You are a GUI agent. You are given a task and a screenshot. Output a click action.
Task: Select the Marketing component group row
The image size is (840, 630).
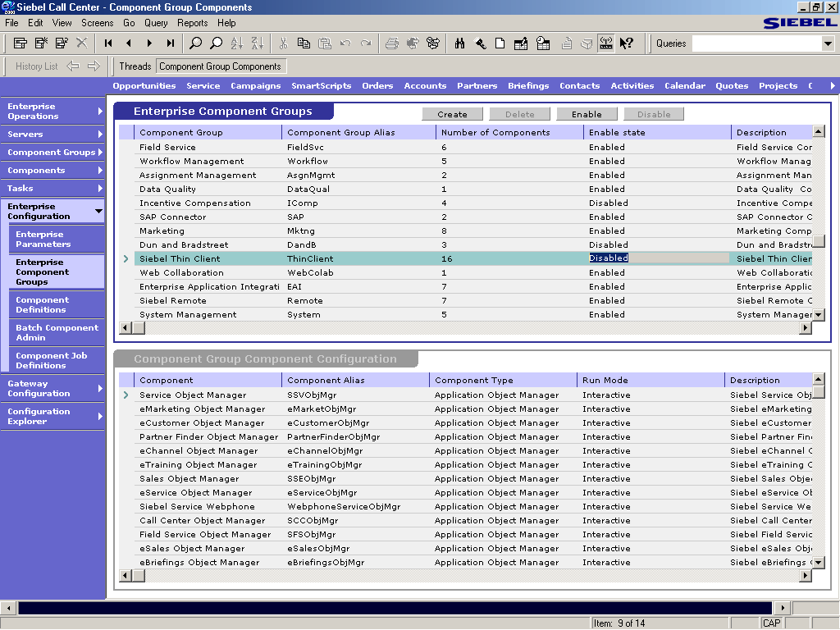pos(162,231)
